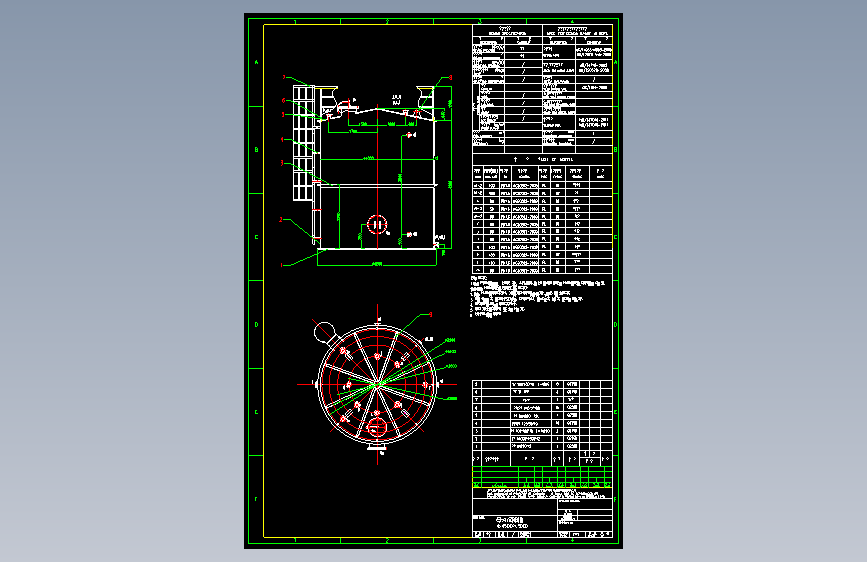Viewport: 867px width, 562px height.
Task: Click the technical notes text block
Action: click(538, 296)
